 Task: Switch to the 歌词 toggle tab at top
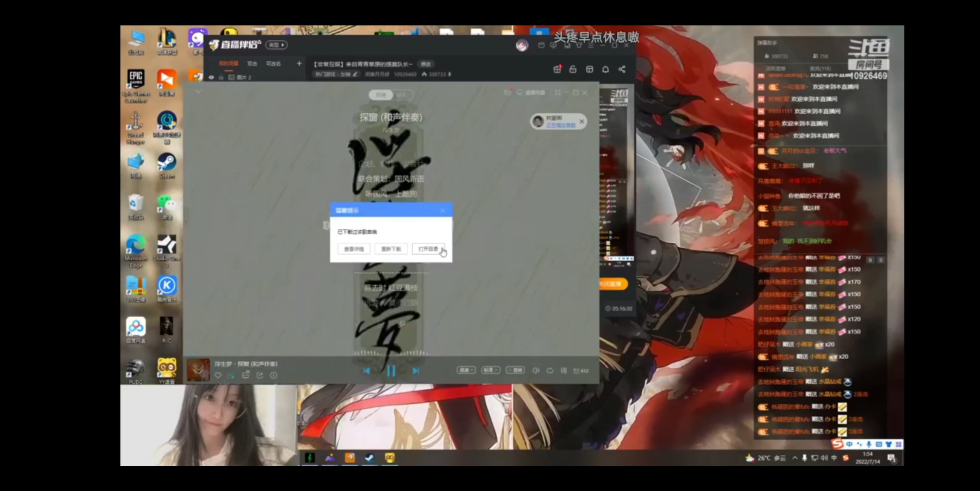pos(381,95)
